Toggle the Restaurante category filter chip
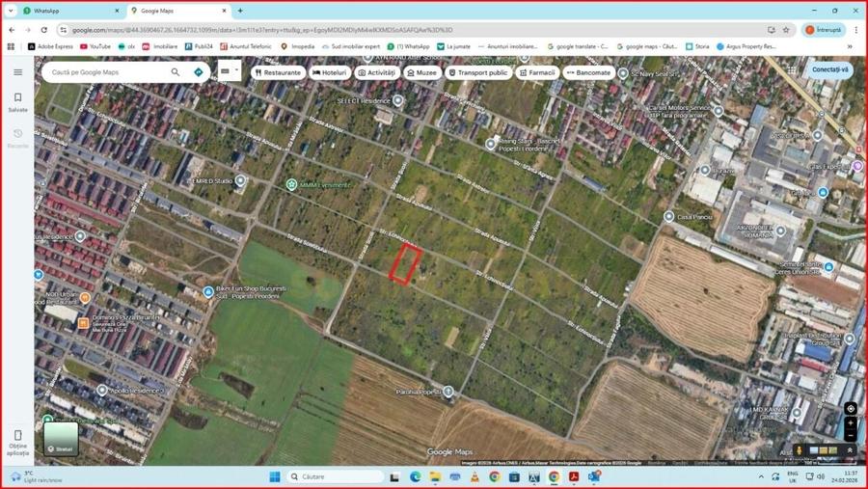The width and height of the screenshot is (868, 489). point(278,72)
